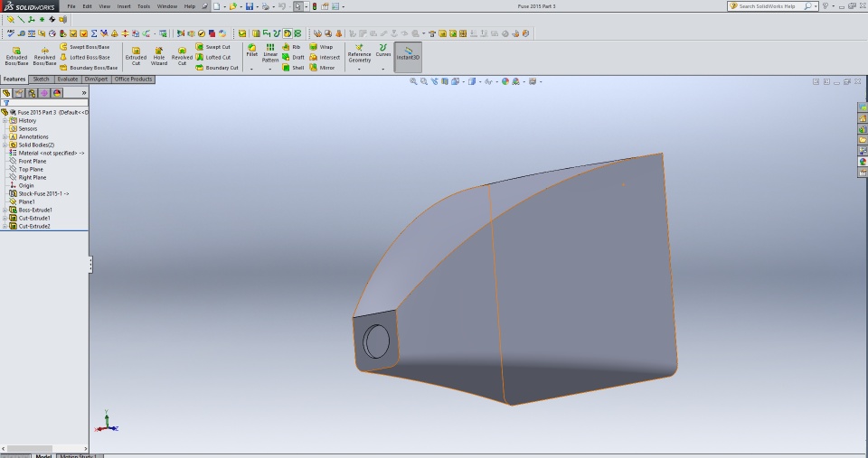Switch to the Evaluate tab

[68, 79]
